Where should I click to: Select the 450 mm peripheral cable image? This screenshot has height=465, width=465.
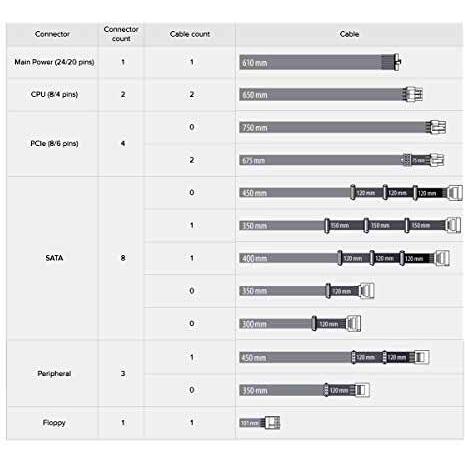click(334, 357)
